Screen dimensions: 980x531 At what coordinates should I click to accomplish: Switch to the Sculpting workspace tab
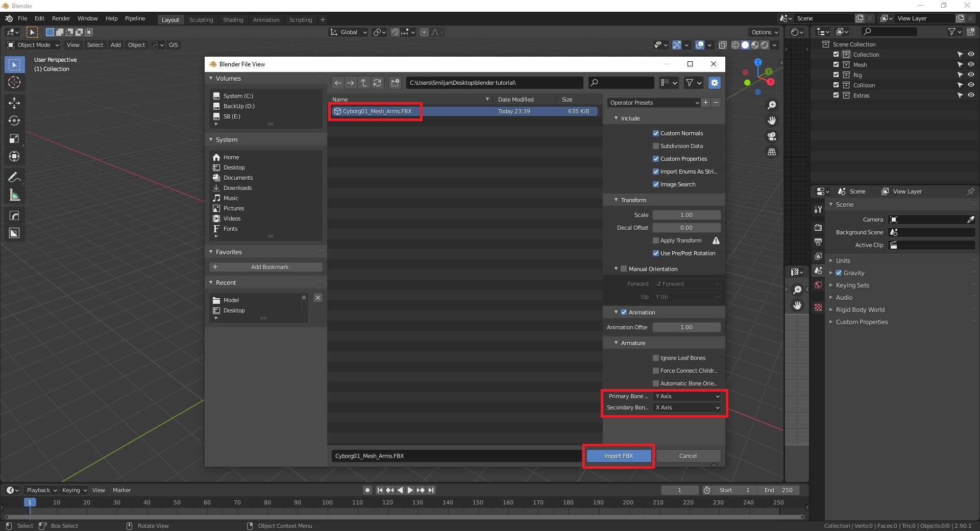point(201,20)
